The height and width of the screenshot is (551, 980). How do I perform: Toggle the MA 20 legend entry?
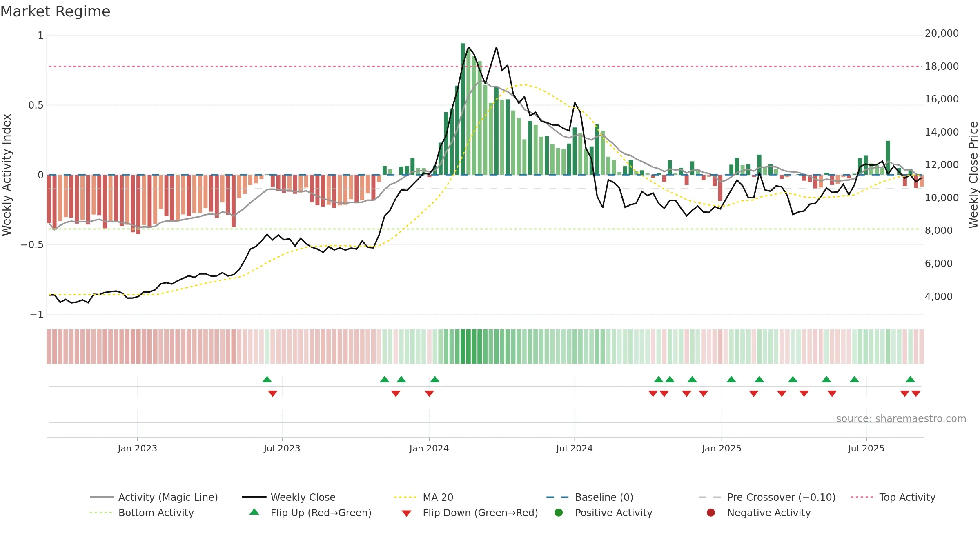click(423, 497)
